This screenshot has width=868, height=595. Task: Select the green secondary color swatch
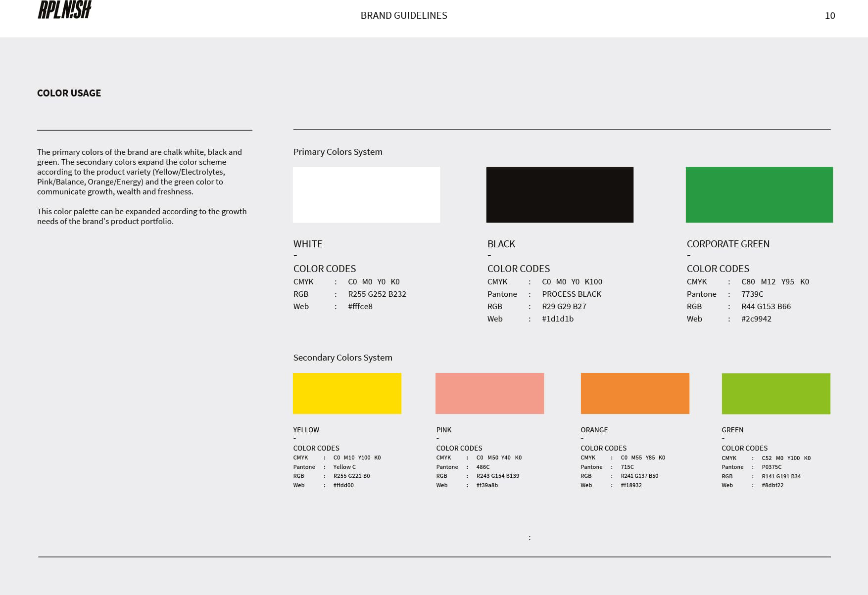[775, 393]
